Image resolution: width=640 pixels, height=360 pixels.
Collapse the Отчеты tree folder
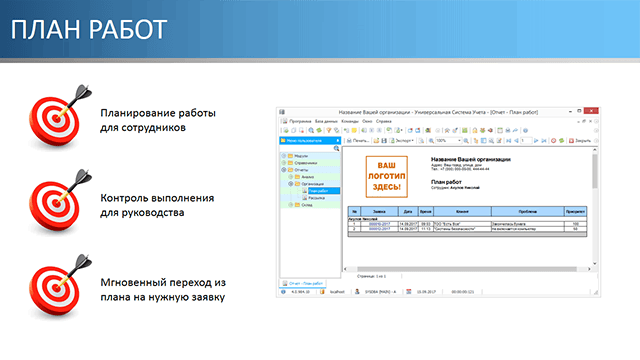coord(284,170)
